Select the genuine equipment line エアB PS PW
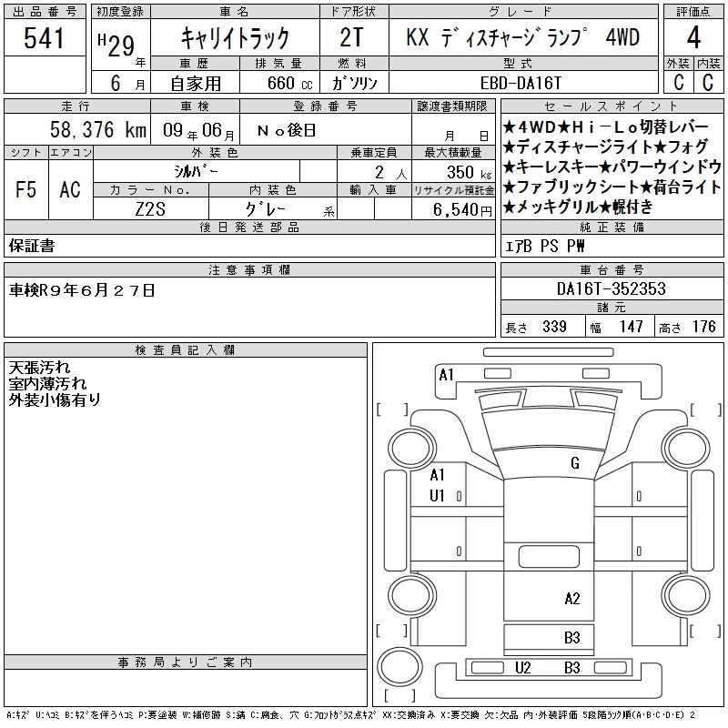The width and height of the screenshot is (728, 728). click(x=544, y=246)
